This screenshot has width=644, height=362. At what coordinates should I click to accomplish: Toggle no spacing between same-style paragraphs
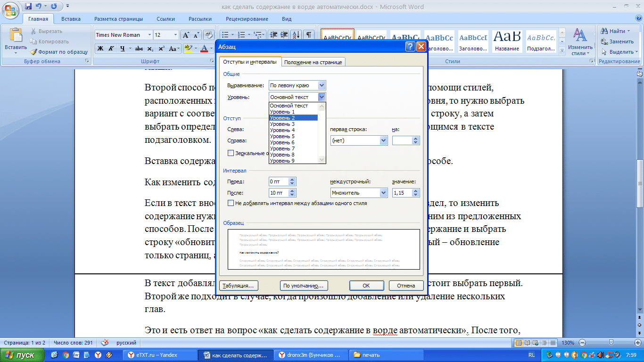tap(231, 203)
